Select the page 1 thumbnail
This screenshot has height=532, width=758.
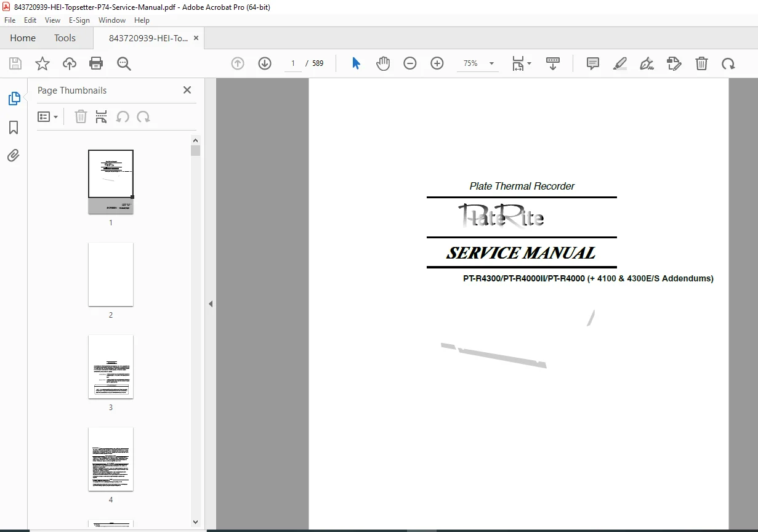tap(111, 182)
